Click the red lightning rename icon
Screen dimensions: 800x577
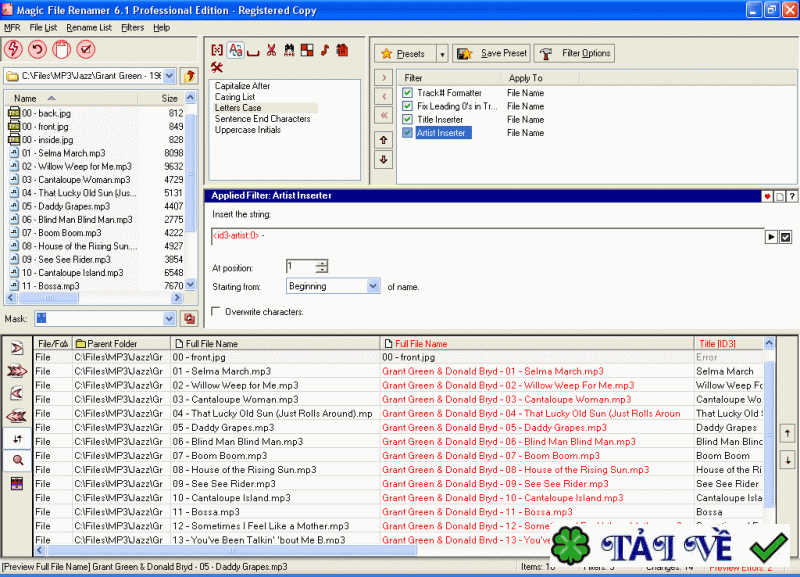pyautogui.click(x=14, y=49)
